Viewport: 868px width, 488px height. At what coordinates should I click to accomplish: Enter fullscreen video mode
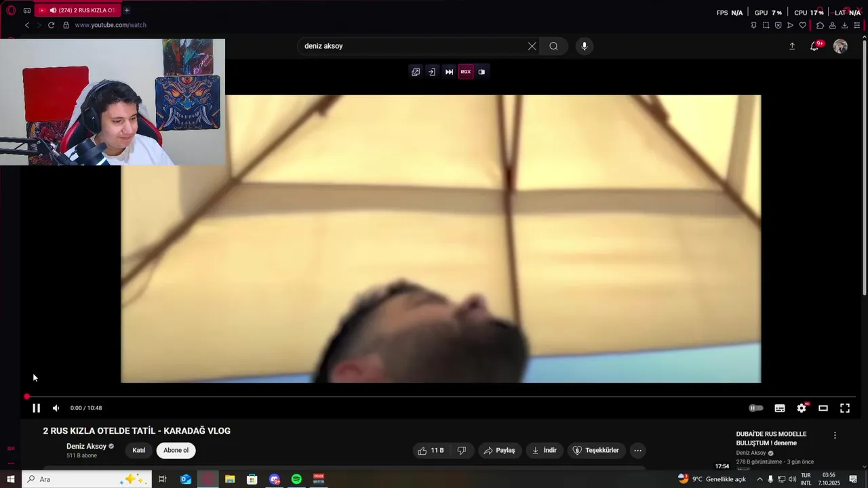tap(845, 408)
